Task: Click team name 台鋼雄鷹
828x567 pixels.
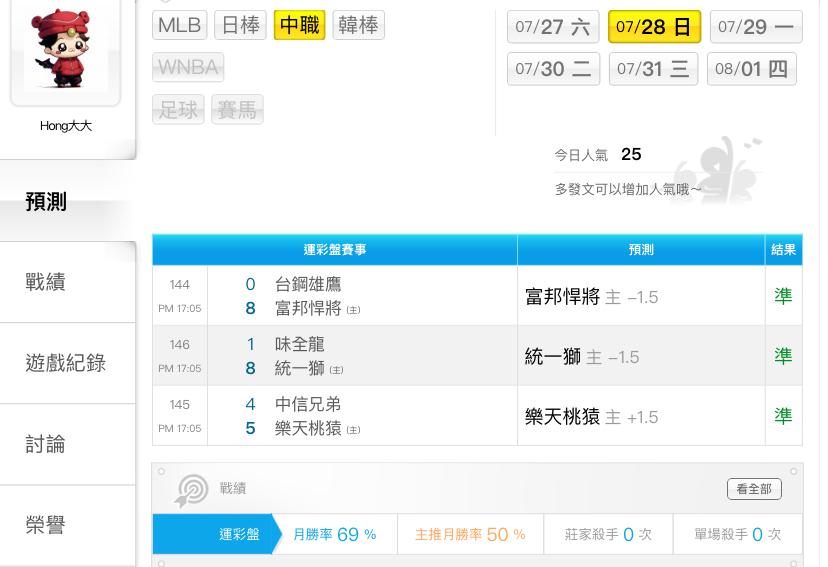Action: [308, 285]
